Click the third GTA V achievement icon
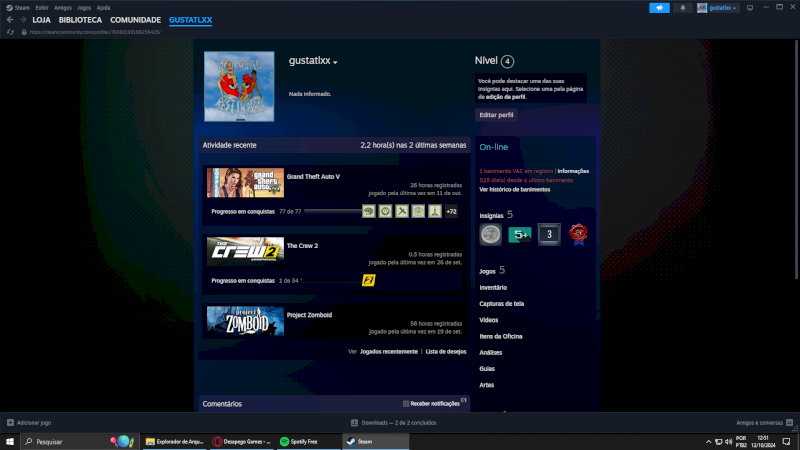The width and height of the screenshot is (800, 450). click(x=402, y=211)
